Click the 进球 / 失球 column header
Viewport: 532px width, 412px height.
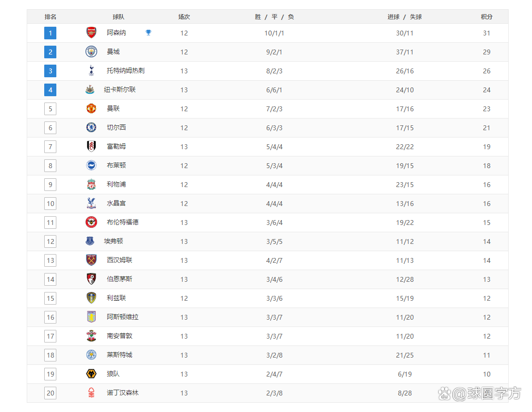(x=404, y=17)
